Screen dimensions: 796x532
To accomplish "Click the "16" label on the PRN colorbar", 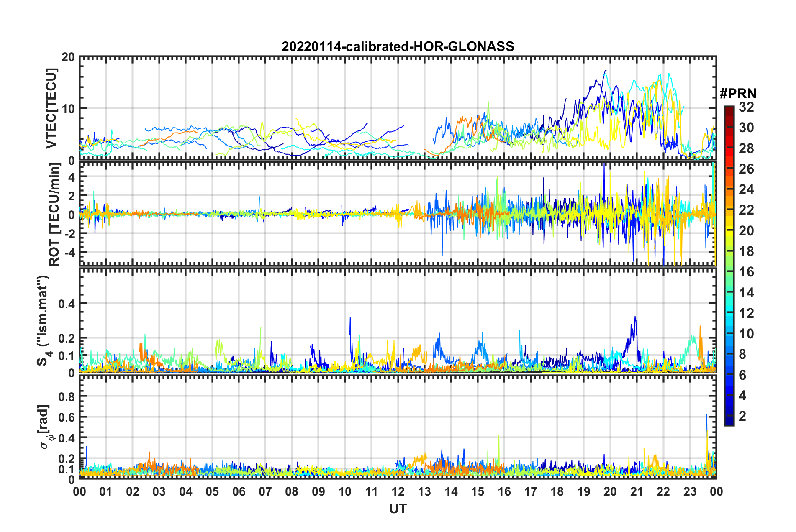I will pos(746,272).
